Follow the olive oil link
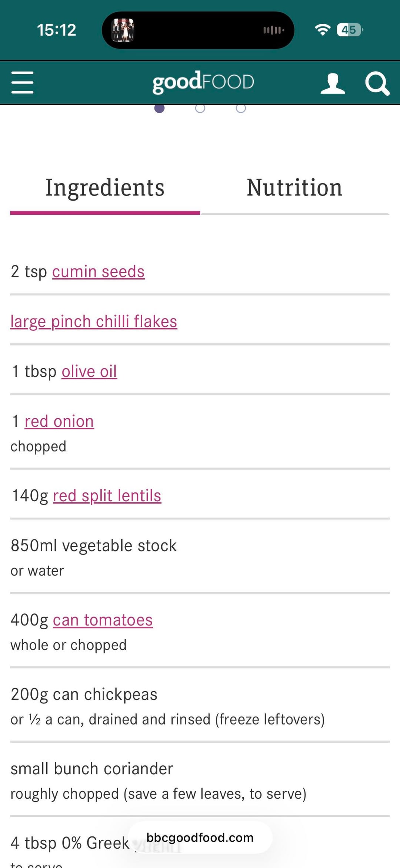 click(89, 372)
